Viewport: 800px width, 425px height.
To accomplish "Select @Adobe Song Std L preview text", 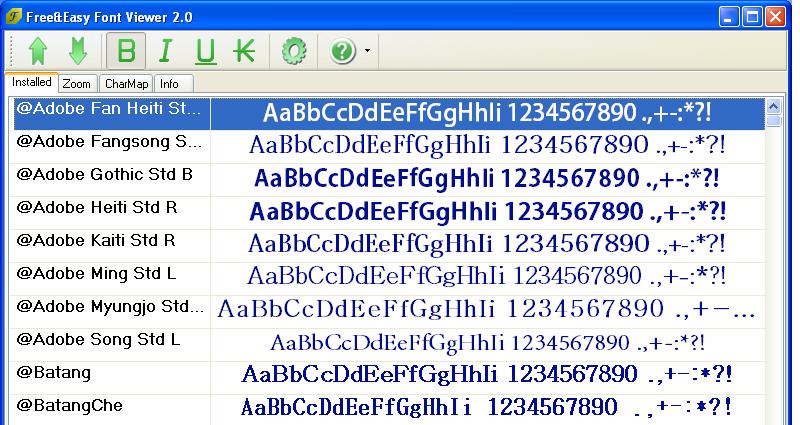I will (x=487, y=342).
